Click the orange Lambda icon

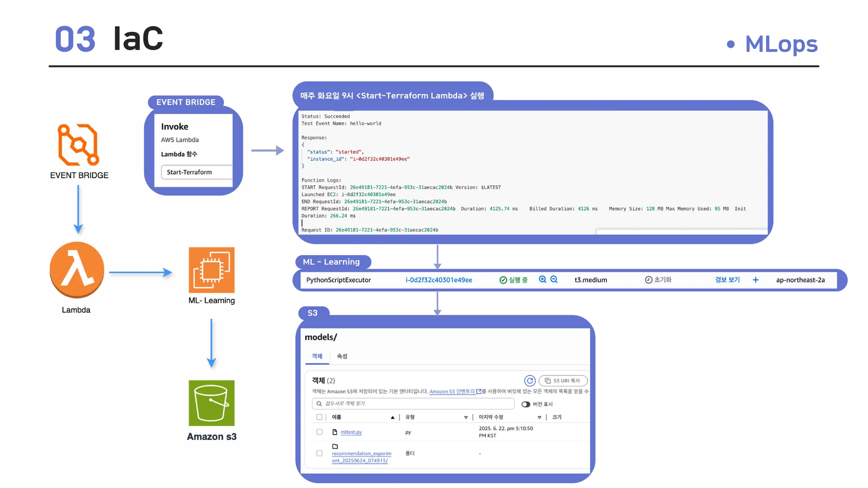77,270
